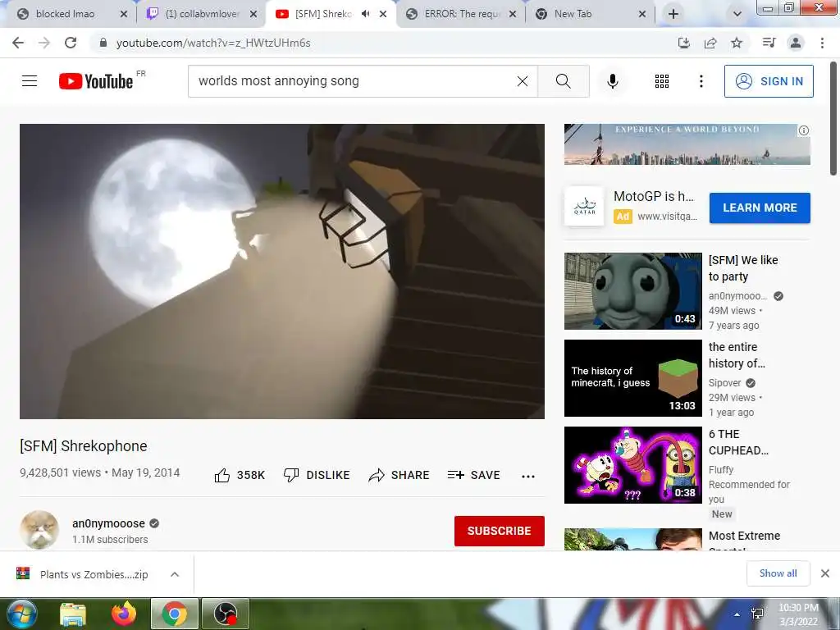Submit search with magnifier button
The height and width of the screenshot is (630, 840).
pos(563,81)
